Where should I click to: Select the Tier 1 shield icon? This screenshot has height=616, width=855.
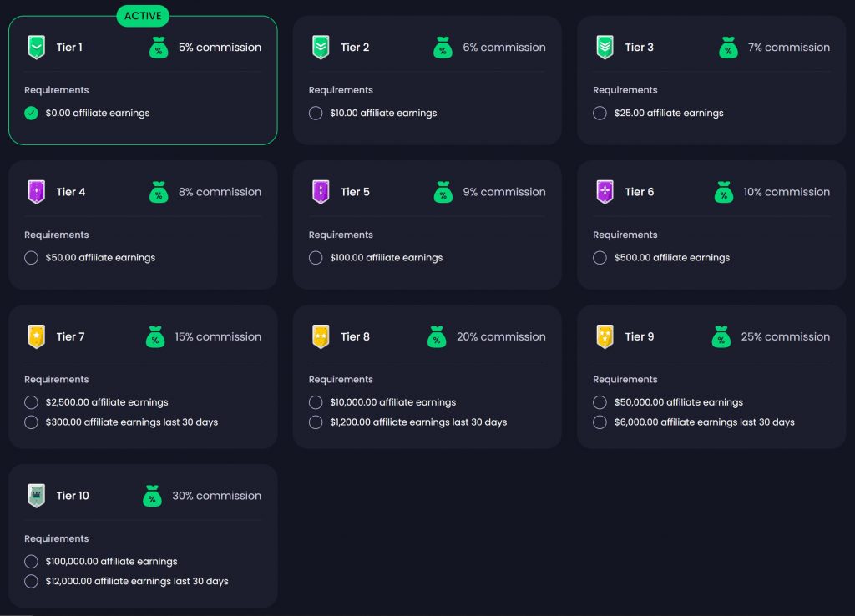click(35, 48)
